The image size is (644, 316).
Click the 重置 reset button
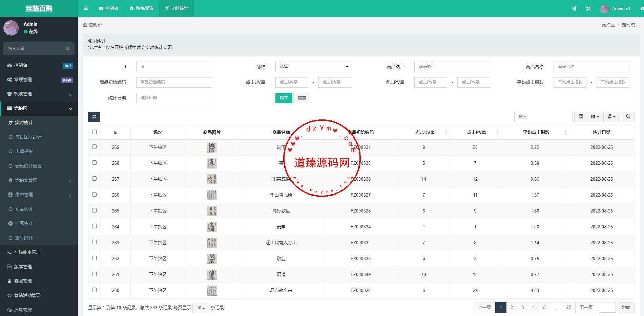point(302,98)
